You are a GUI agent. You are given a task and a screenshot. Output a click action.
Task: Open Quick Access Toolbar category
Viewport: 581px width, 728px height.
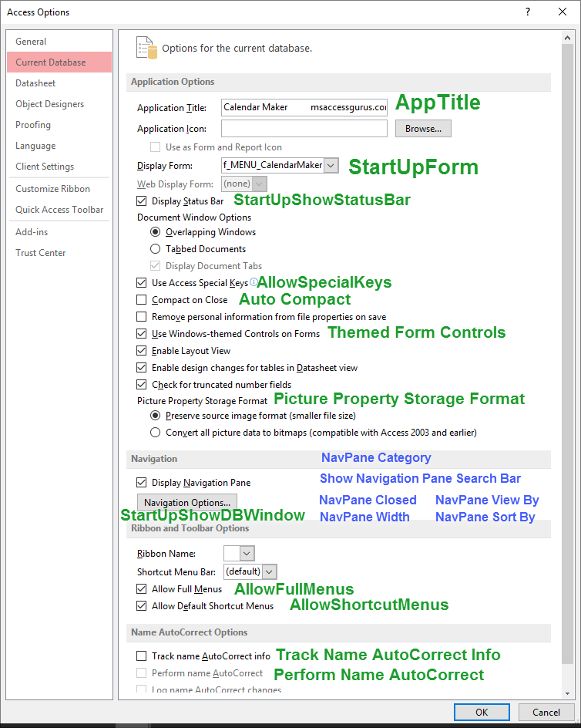click(59, 210)
